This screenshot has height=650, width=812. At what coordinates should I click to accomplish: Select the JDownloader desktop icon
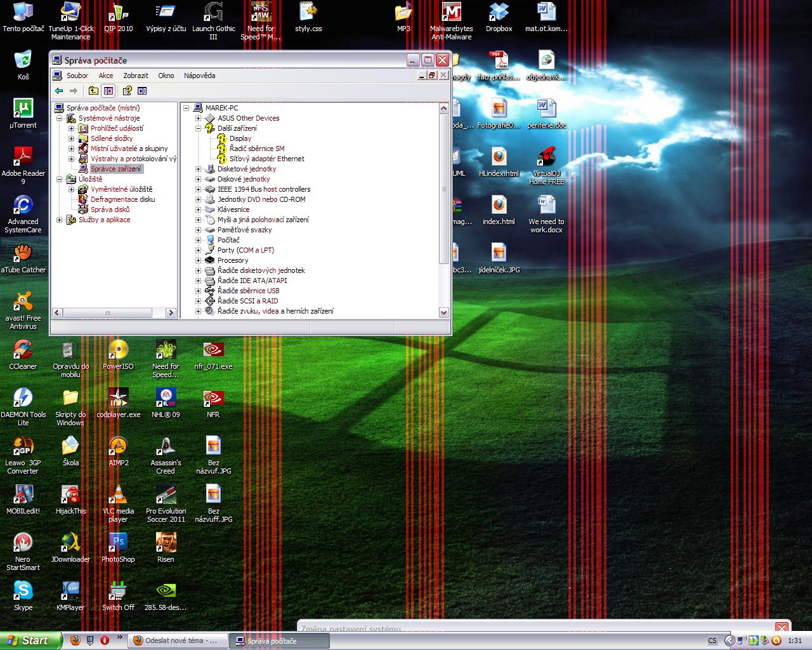click(x=70, y=548)
